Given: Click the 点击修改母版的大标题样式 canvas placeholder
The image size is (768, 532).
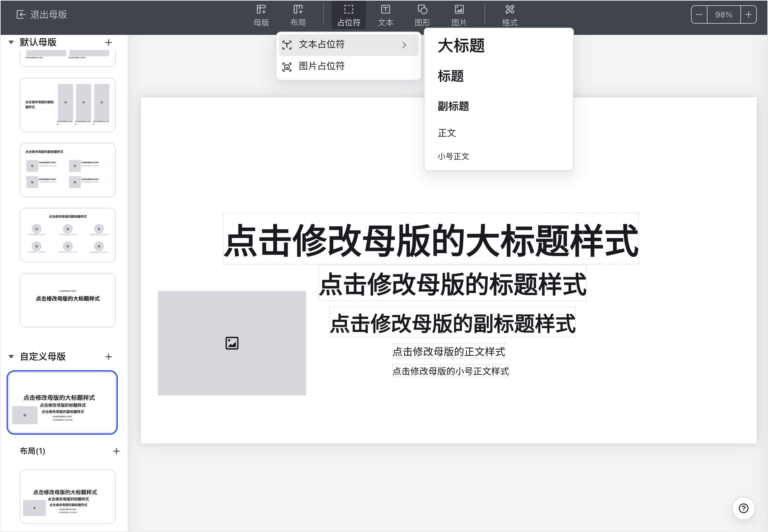Looking at the screenshot, I should point(431,239).
